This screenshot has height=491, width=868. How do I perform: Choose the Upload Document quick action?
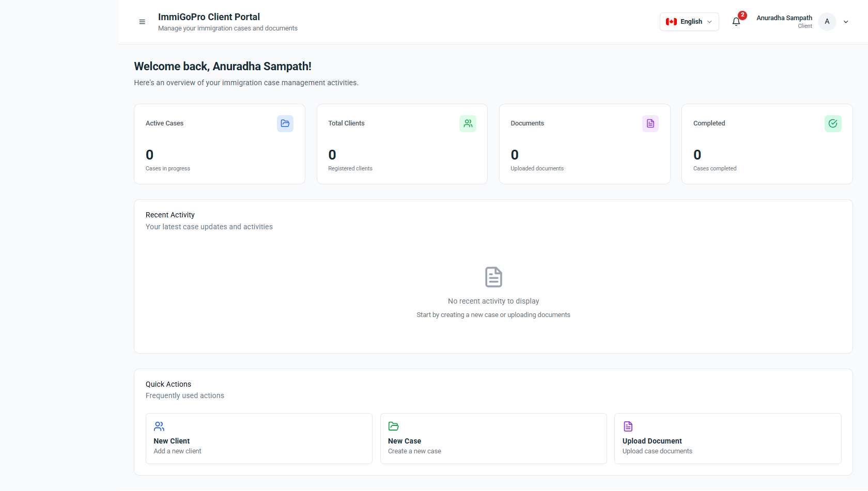click(727, 438)
